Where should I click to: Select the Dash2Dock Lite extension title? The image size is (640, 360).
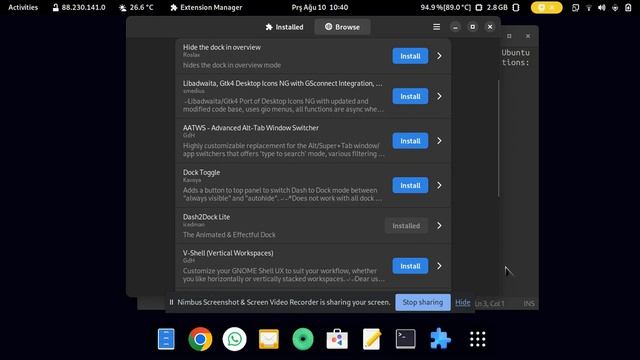206,217
